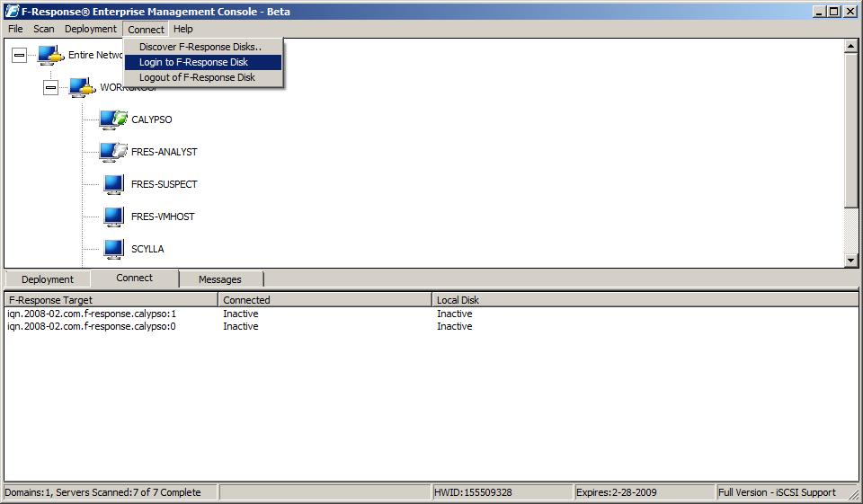Screen dimensions: 863x504
Task: Switch to the Connect tab
Action: (x=134, y=278)
